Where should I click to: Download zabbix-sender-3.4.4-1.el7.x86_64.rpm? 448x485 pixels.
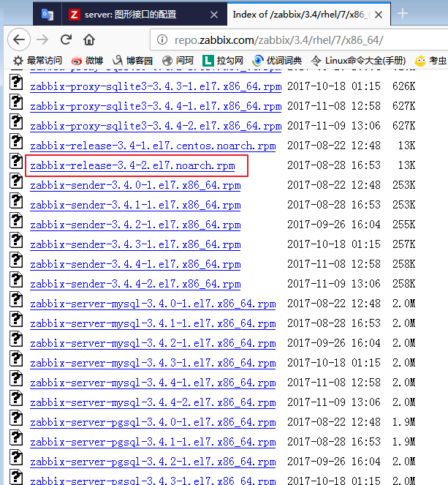tap(135, 265)
